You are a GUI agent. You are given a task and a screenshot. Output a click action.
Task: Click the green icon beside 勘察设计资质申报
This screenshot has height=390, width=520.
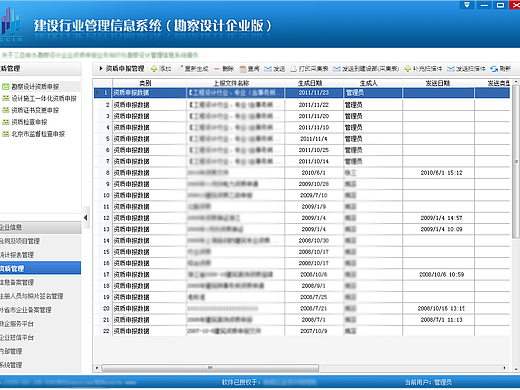coord(6,87)
